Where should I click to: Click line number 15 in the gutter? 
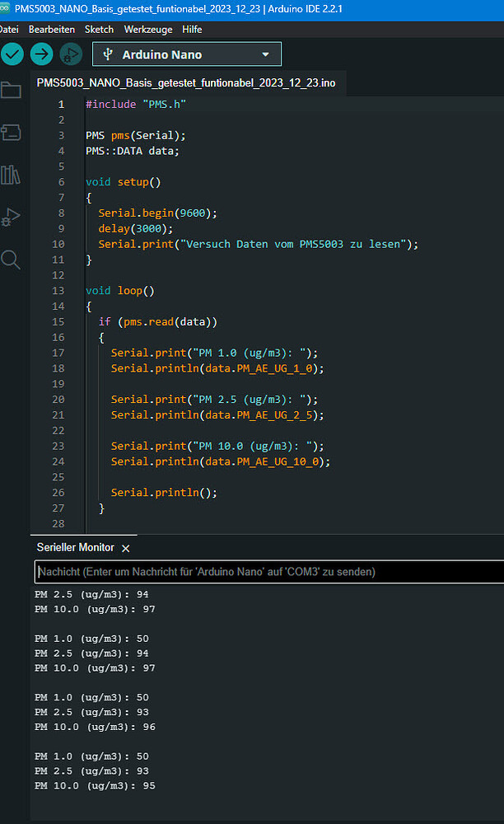point(59,321)
